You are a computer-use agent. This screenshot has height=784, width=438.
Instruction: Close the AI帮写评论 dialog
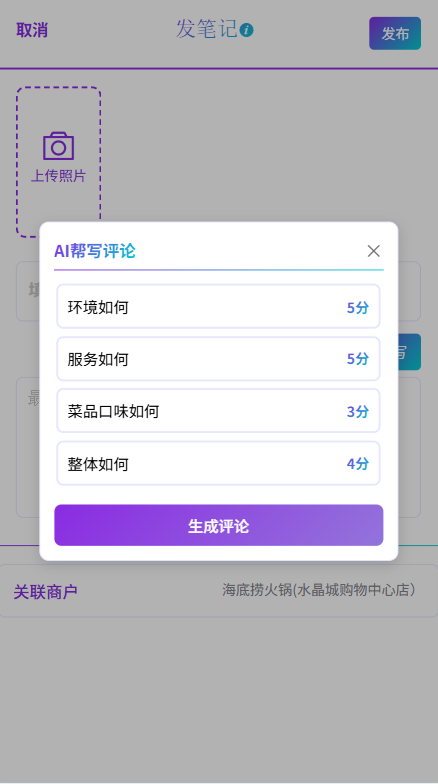[374, 251]
